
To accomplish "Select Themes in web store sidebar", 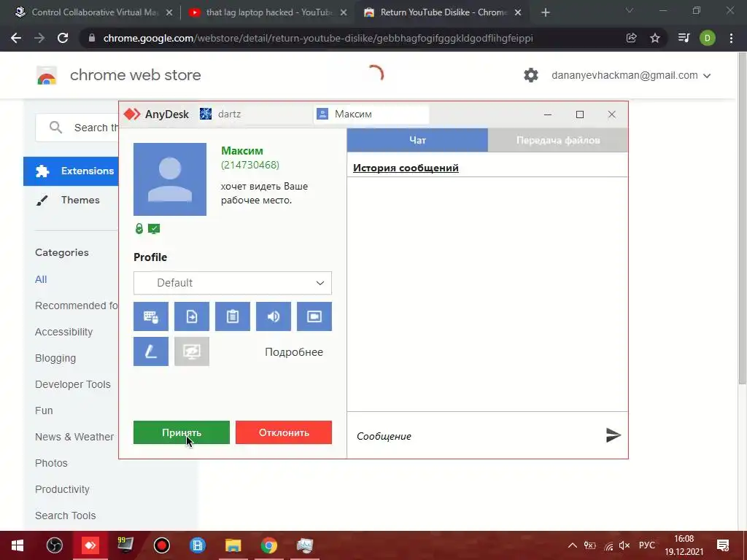I will pos(71,200).
